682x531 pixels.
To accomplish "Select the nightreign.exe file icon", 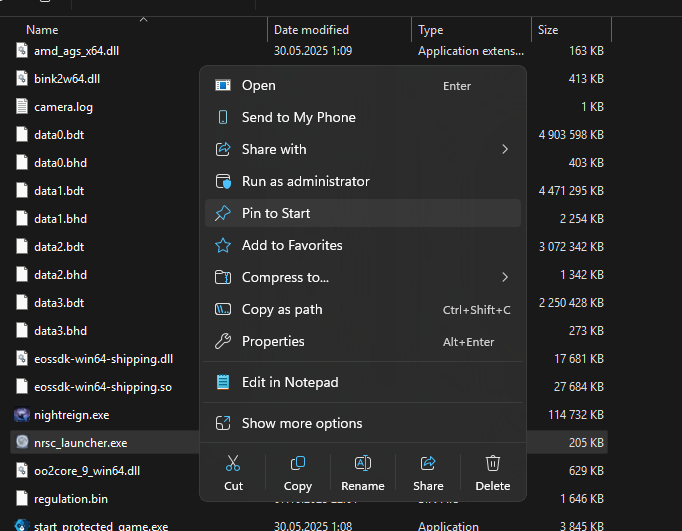I will point(22,414).
